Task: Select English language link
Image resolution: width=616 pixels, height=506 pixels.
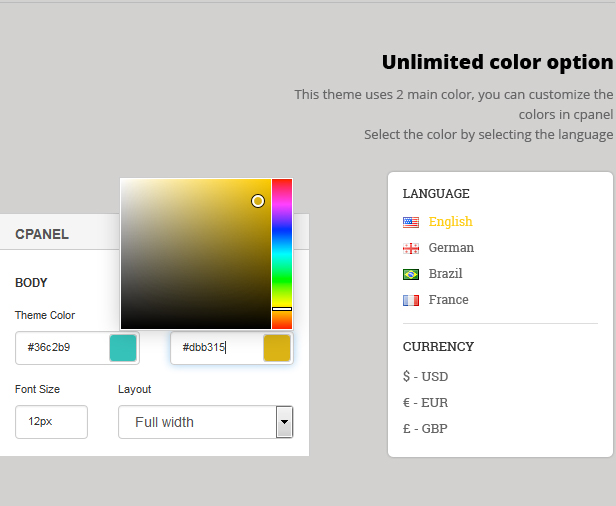Action: pos(450,222)
